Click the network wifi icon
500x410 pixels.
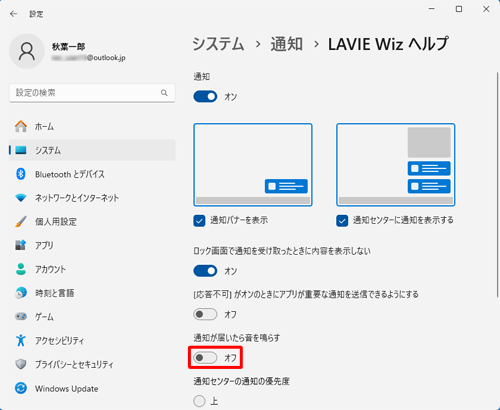[x=21, y=198]
